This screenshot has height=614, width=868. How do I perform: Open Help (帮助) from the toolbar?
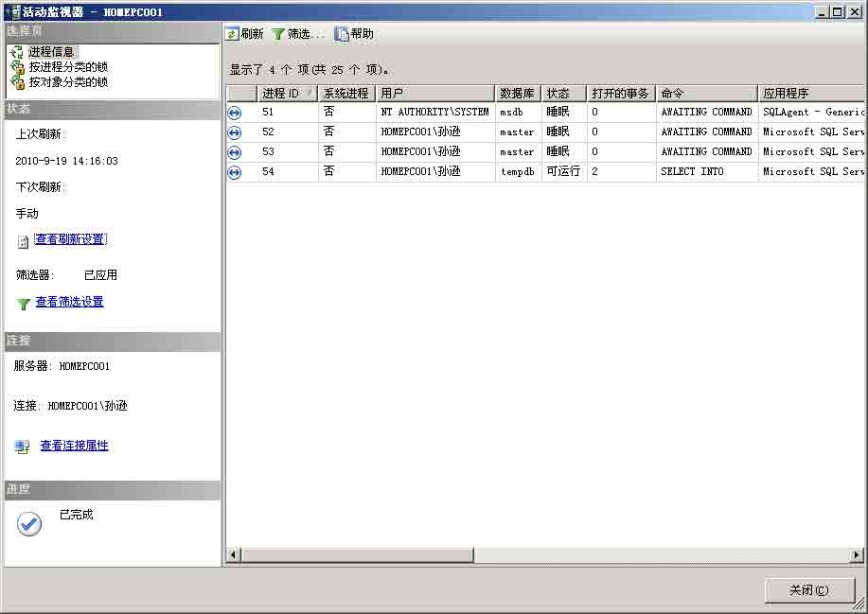tap(342, 34)
